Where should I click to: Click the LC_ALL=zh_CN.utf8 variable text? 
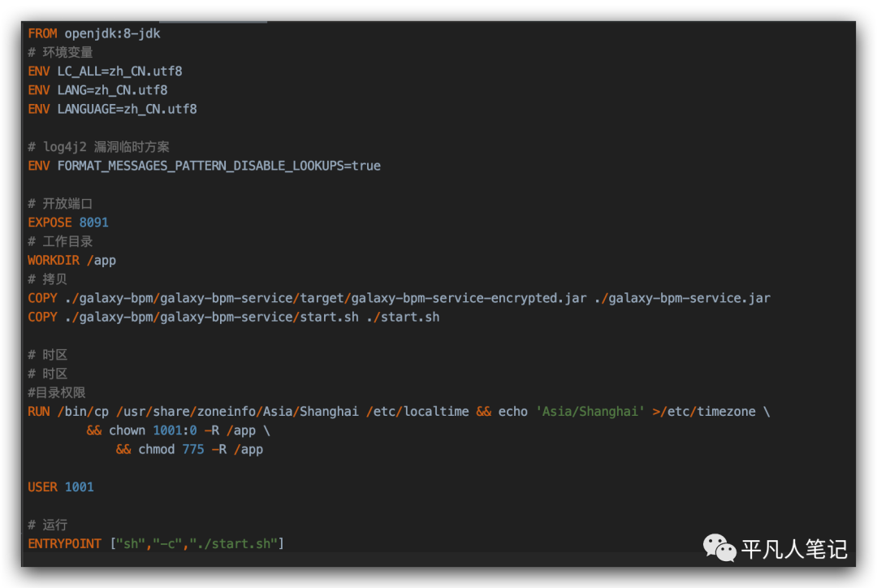(x=119, y=71)
